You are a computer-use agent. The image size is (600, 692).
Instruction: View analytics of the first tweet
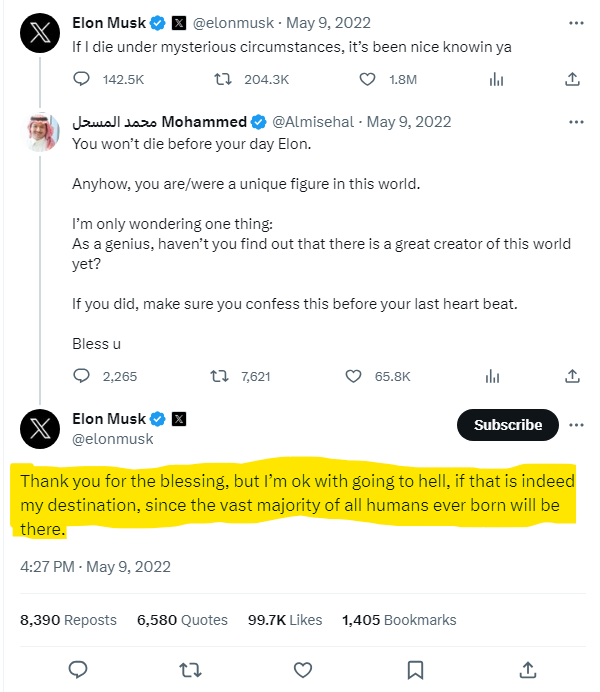(494, 79)
